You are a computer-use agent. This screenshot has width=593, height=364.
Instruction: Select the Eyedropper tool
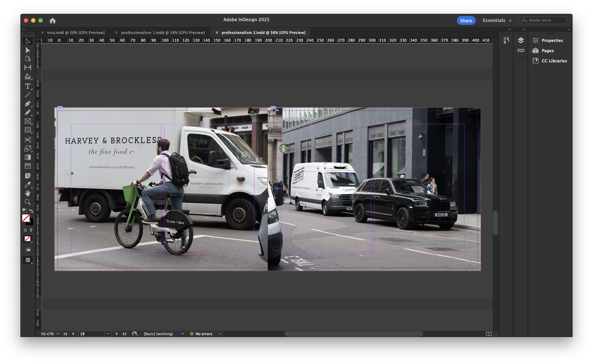point(28,185)
